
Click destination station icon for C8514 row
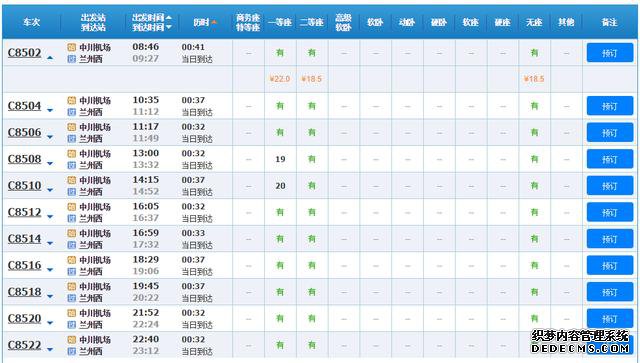71,245
